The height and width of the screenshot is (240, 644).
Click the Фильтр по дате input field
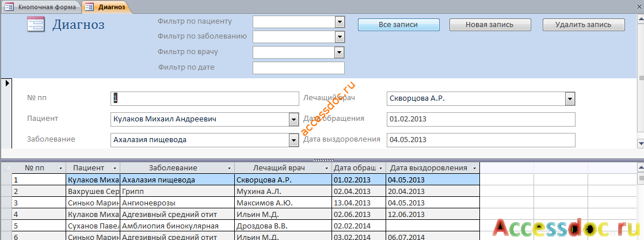pyautogui.click(x=299, y=68)
